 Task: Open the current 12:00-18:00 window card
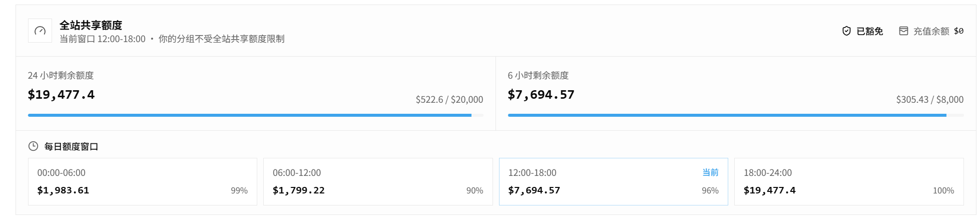[614, 181]
